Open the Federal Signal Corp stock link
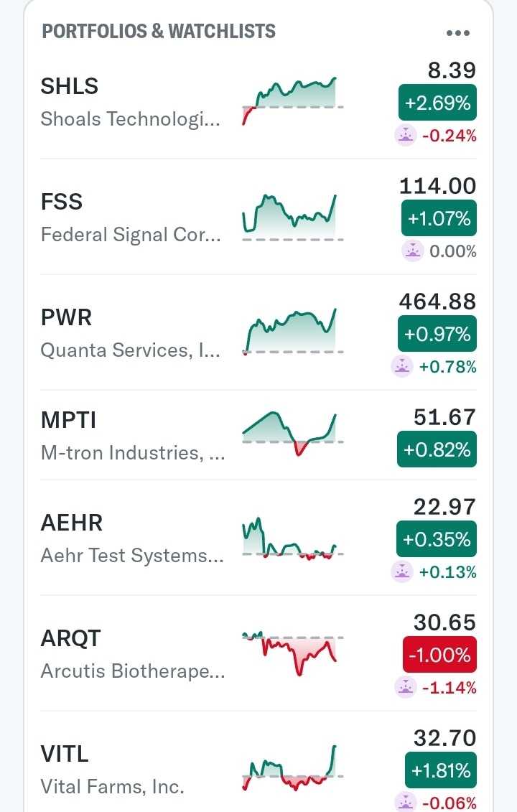517x812 pixels. [x=131, y=235]
